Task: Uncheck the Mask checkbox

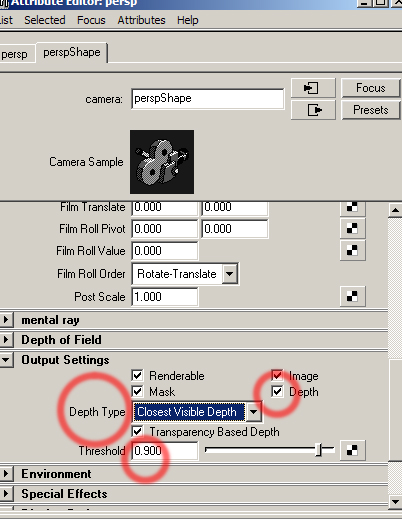Action: tap(137, 391)
